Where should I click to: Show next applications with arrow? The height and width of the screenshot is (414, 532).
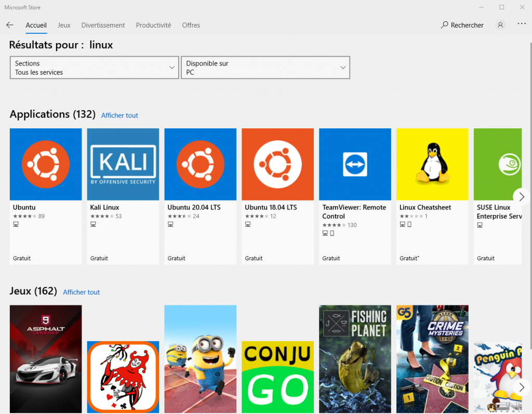(522, 196)
